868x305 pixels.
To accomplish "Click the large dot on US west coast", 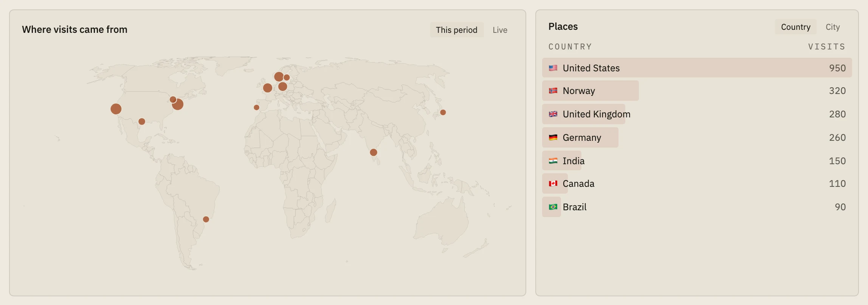I will point(116,109).
